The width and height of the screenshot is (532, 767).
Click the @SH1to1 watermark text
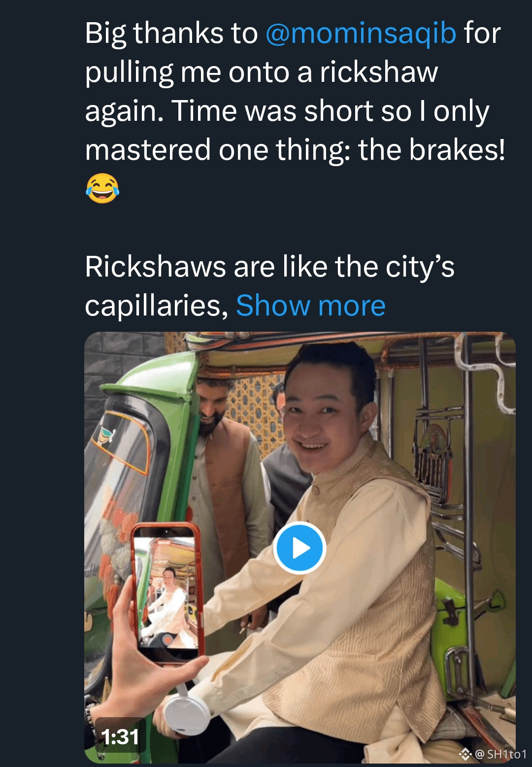[x=501, y=754]
